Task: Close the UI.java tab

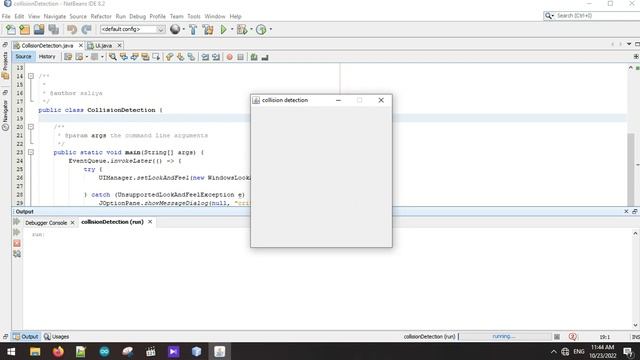Action: tap(119, 45)
